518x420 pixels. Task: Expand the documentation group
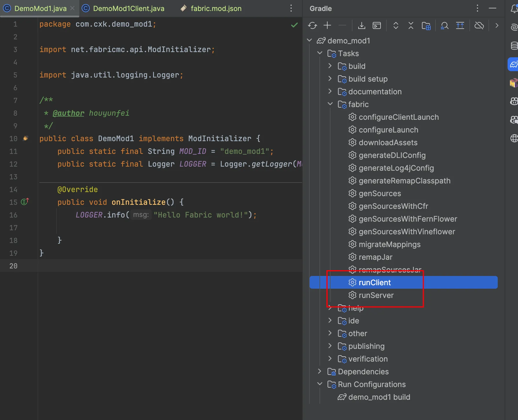(x=330, y=91)
